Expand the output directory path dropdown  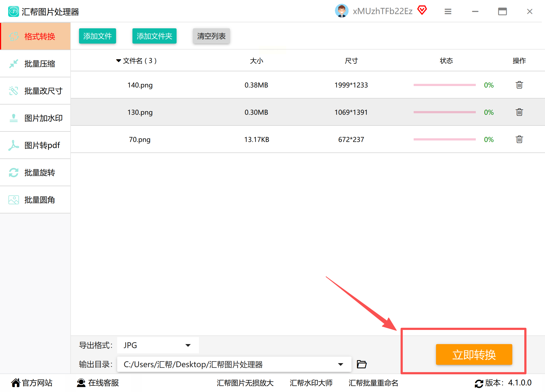click(340, 364)
